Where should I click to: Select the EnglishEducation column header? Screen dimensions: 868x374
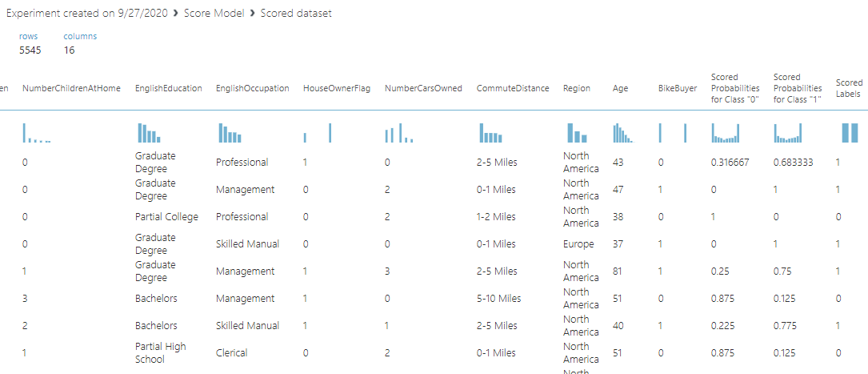[x=169, y=88]
